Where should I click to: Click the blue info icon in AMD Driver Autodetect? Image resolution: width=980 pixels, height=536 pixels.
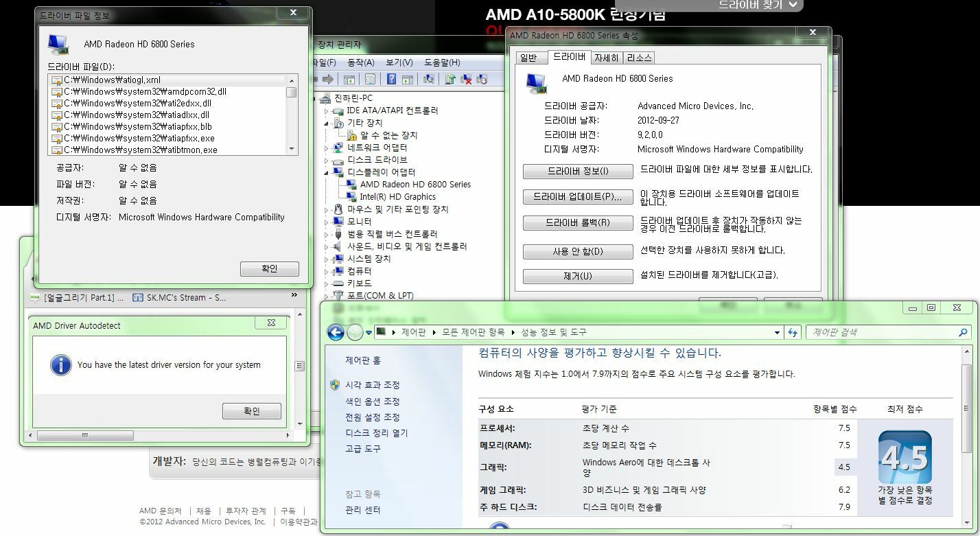(x=60, y=364)
